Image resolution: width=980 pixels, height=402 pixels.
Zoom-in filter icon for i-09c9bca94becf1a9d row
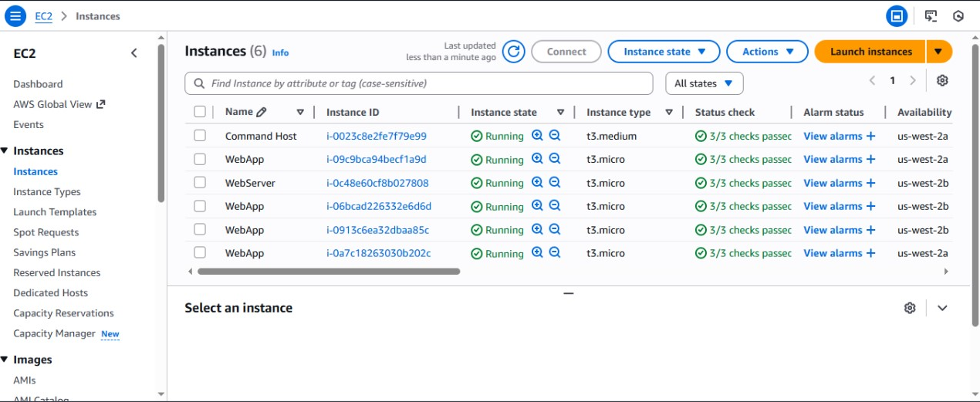(x=538, y=159)
